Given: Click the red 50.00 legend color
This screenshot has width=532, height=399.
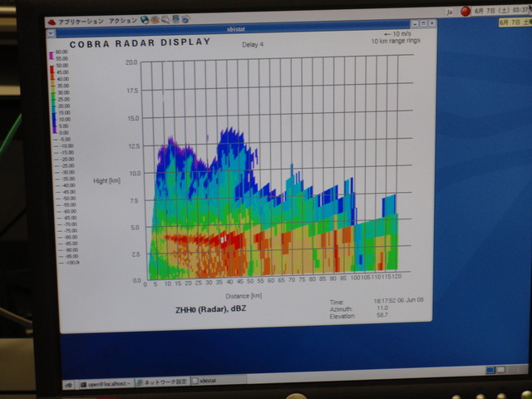Looking at the screenshot, I should click(x=52, y=69).
